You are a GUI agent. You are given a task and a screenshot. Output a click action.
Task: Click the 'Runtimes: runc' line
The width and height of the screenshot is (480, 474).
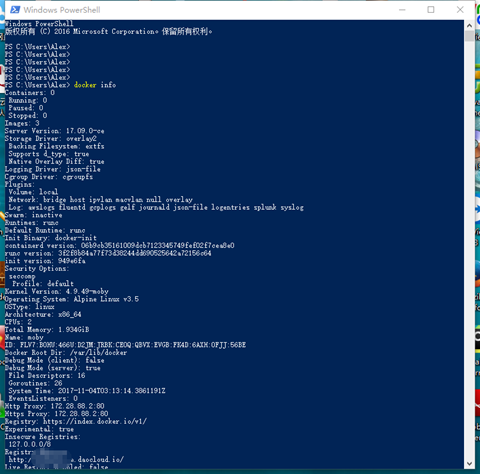coord(32,223)
